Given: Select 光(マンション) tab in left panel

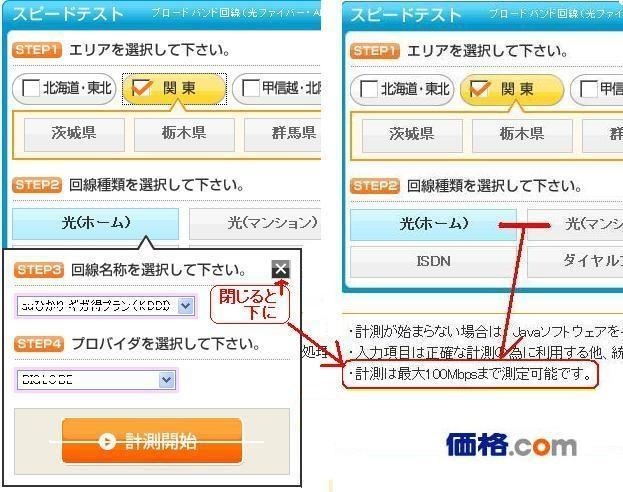Looking at the screenshot, I should click(x=255, y=223).
